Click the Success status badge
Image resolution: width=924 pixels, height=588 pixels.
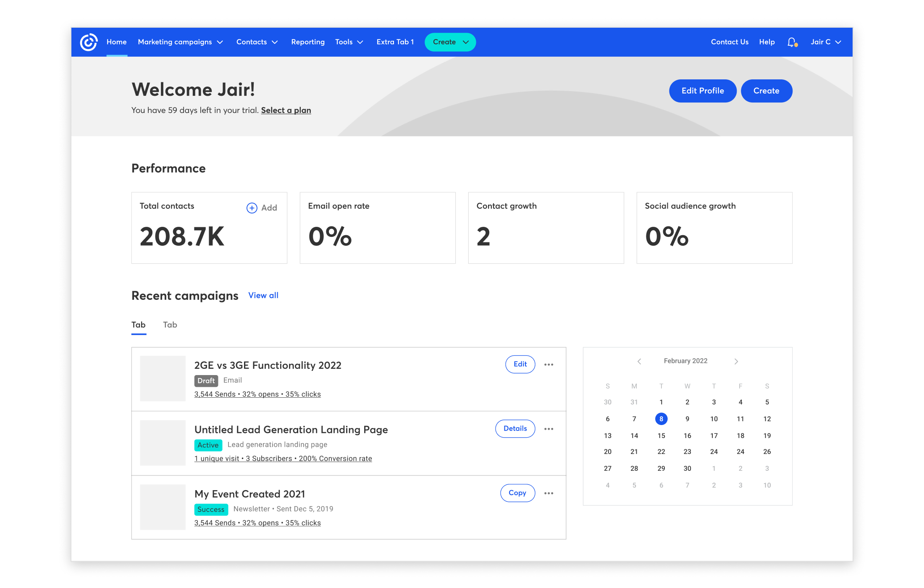[211, 509]
